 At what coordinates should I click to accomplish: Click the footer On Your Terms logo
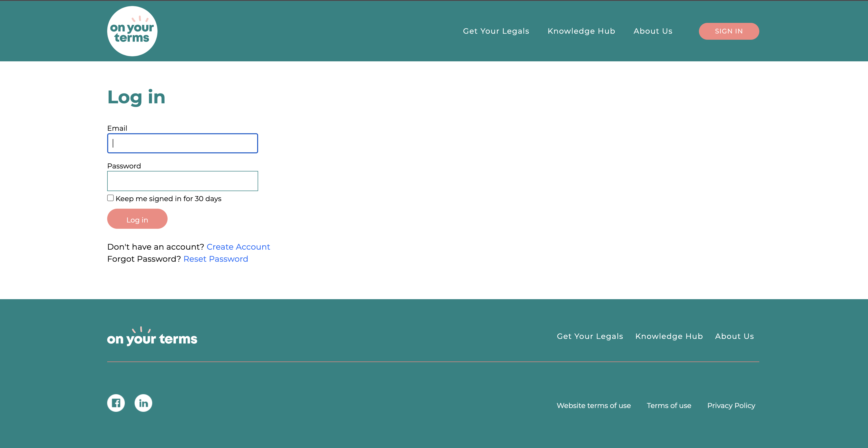click(x=152, y=336)
